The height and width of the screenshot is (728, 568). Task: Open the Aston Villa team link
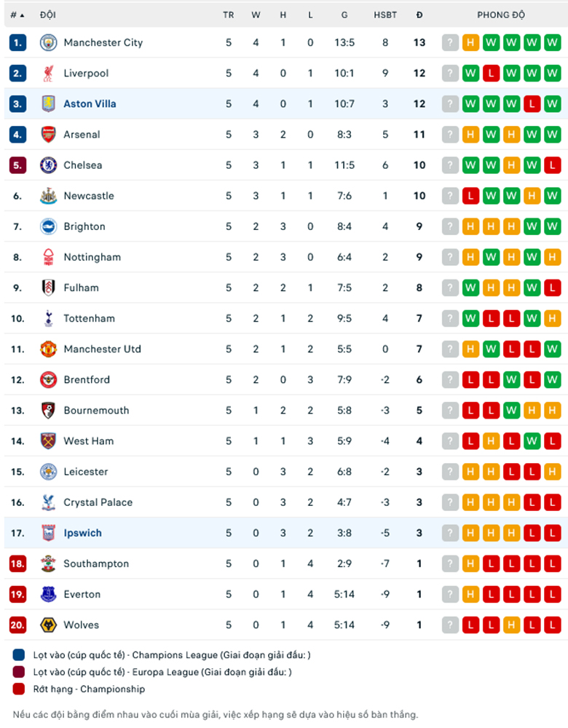pos(90,104)
